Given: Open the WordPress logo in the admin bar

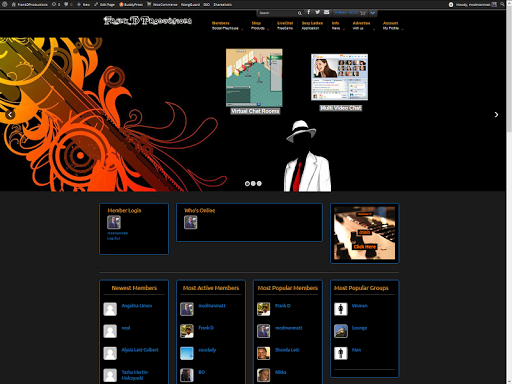Looking at the screenshot, I should click(5, 4).
